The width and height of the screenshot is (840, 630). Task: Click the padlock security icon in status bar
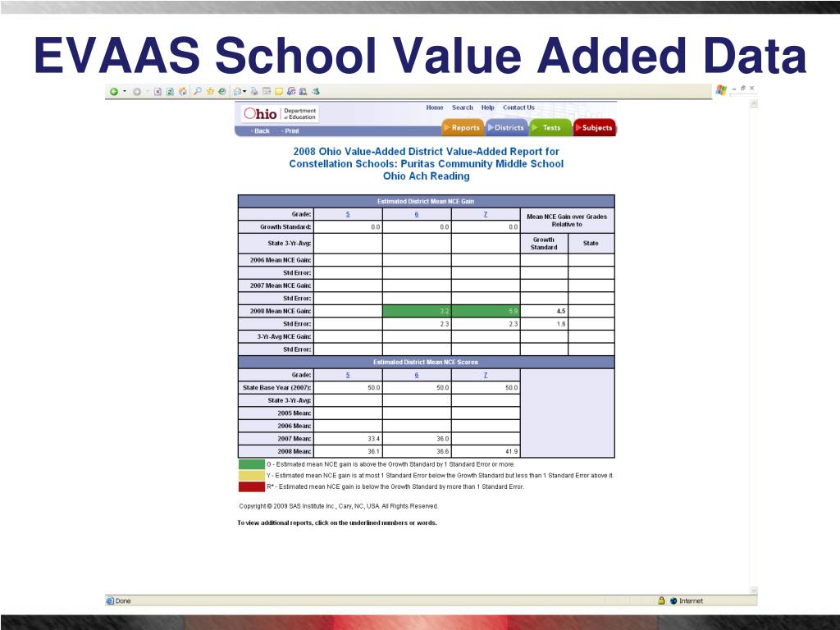(662, 601)
